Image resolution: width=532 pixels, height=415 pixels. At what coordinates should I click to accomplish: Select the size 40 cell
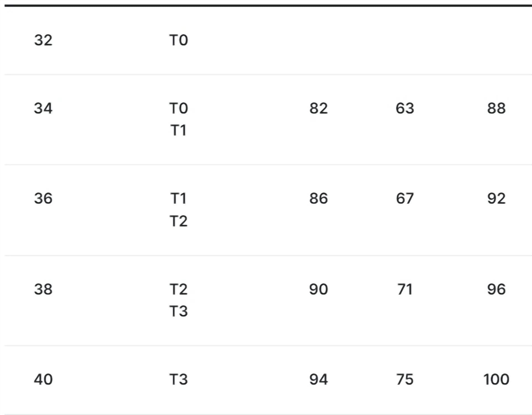pos(43,379)
